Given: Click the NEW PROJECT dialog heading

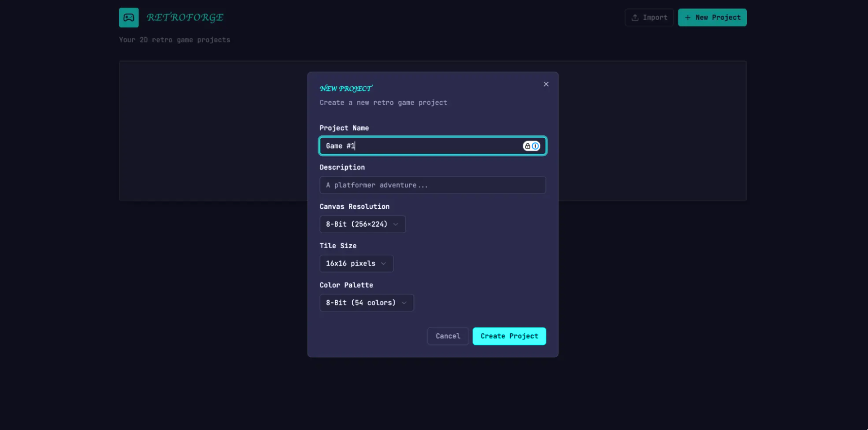Looking at the screenshot, I should [x=346, y=88].
